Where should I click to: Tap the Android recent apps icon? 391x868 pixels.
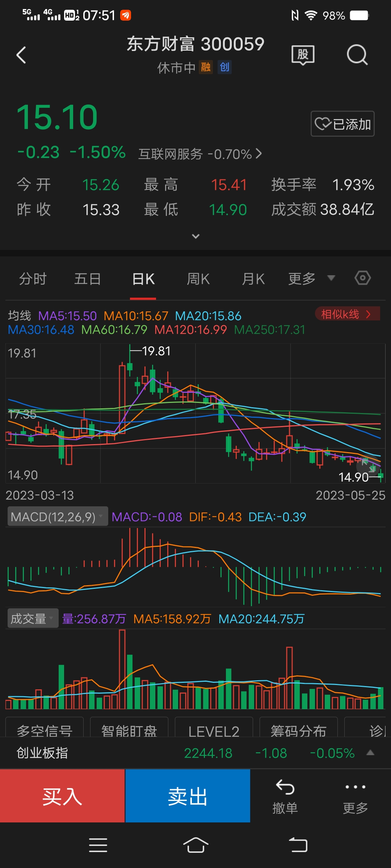click(98, 845)
